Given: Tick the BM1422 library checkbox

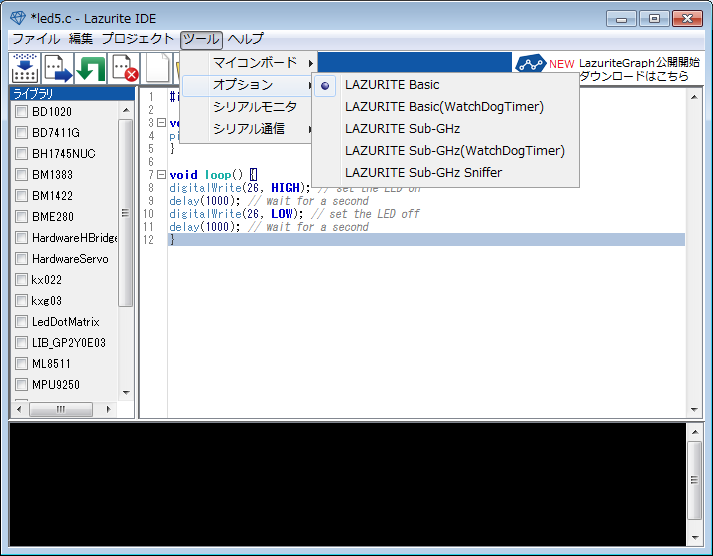Looking at the screenshot, I should [21, 195].
